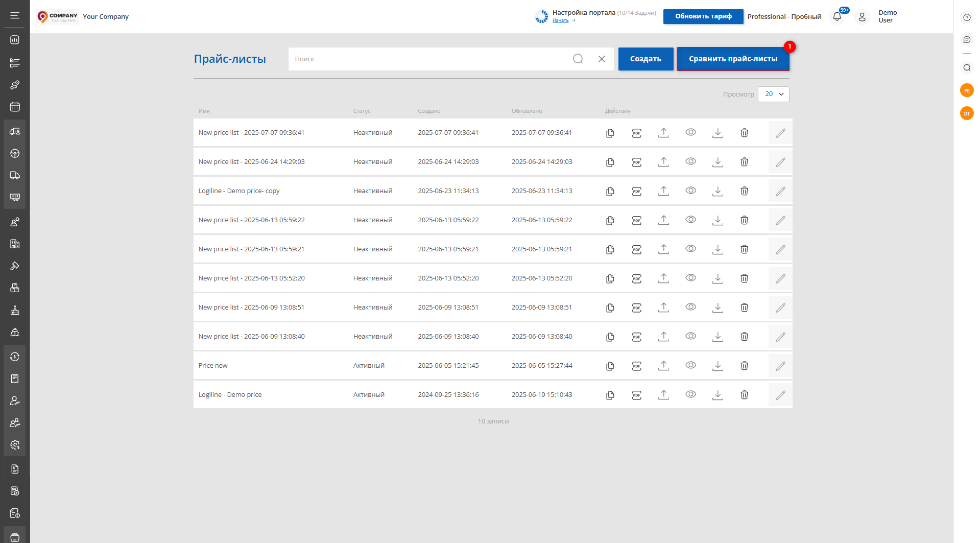Toggle visibility of Logiline - Demo price- copy
The height and width of the screenshot is (543, 980).
pos(690,191)
